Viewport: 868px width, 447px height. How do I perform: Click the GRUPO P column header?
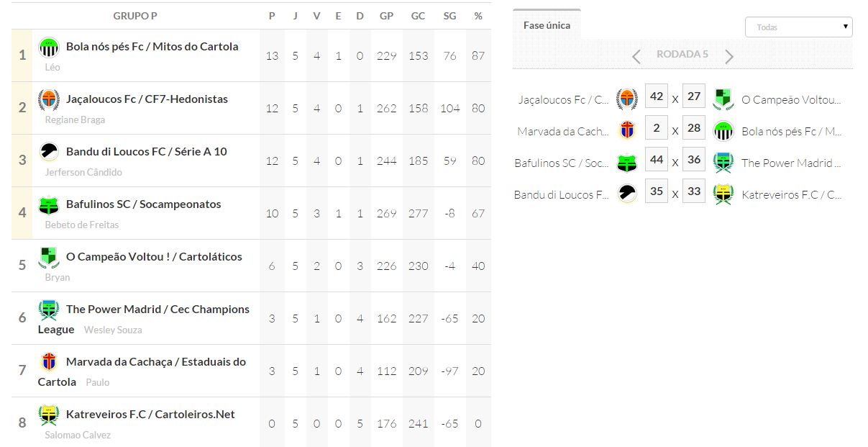[x=135, y=16]
